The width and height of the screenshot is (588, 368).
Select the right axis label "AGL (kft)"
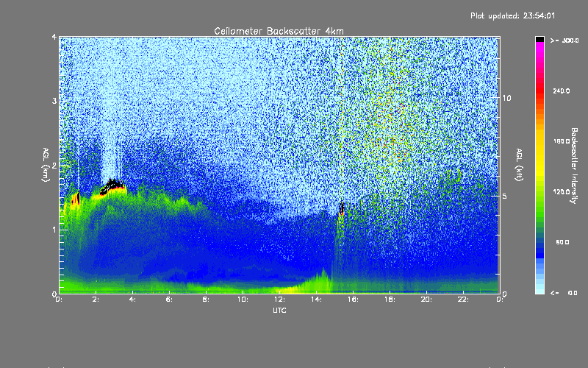pos(519,165)
